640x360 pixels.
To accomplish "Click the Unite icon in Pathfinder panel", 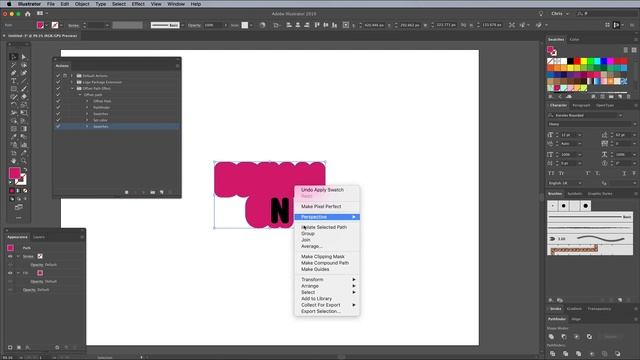I will [551, 337].
